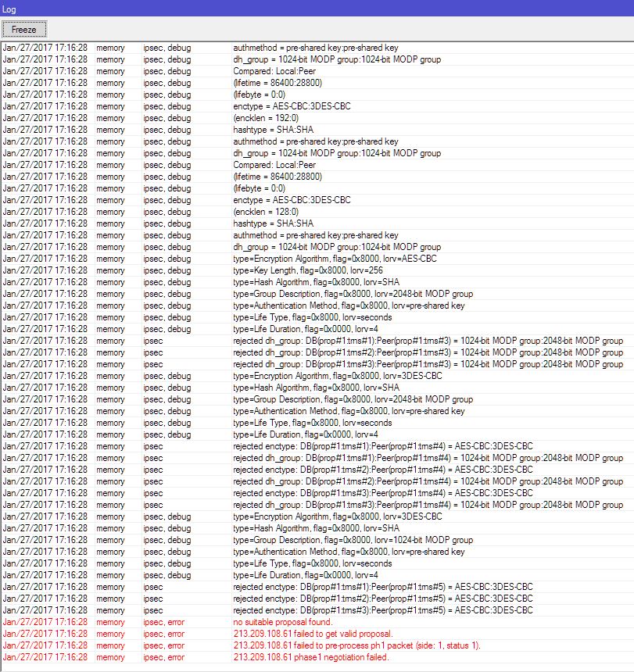This screenshot has width=634, height=672.
Task: Select 'failed to pre-process ph1 packet' error message
Action: pyautogui.click(x=356, y=645)
